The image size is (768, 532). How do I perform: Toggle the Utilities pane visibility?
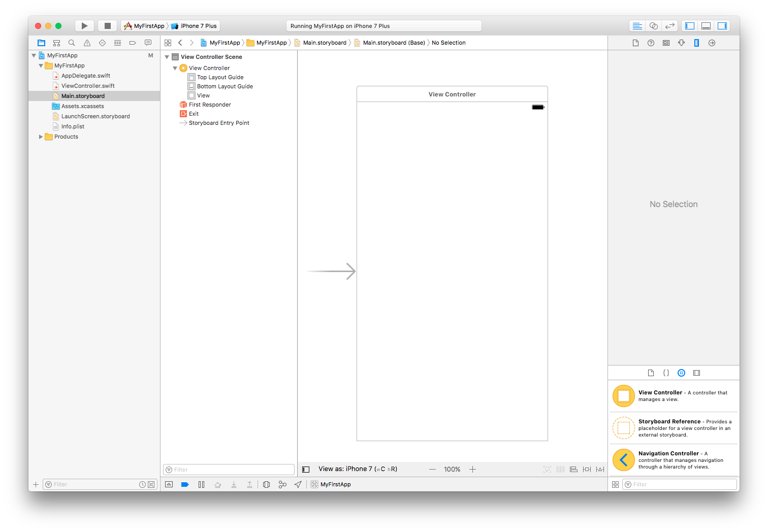coord(722,26)
